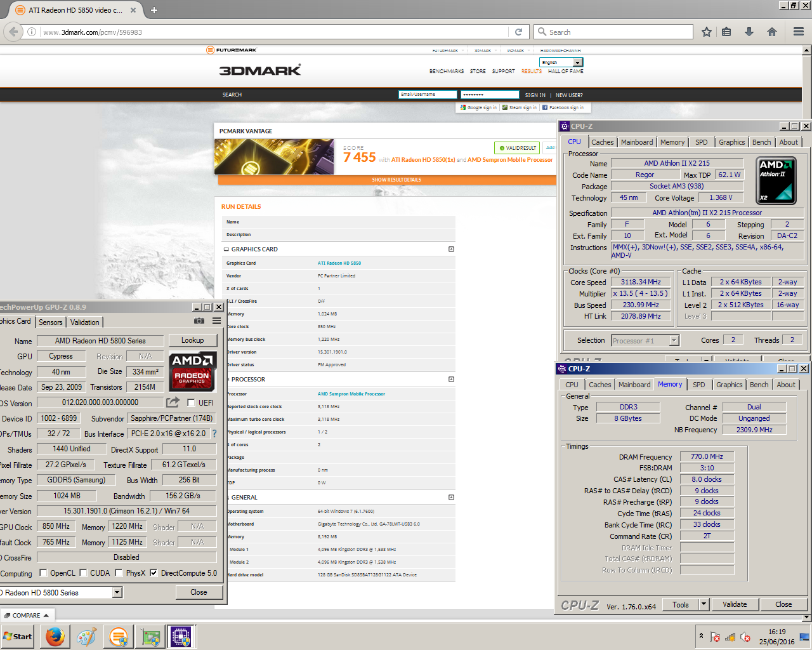This screenshot has height=650, width=812.
Task: Toggle the OpenCL checkbox
Action: tap(43, 573)
